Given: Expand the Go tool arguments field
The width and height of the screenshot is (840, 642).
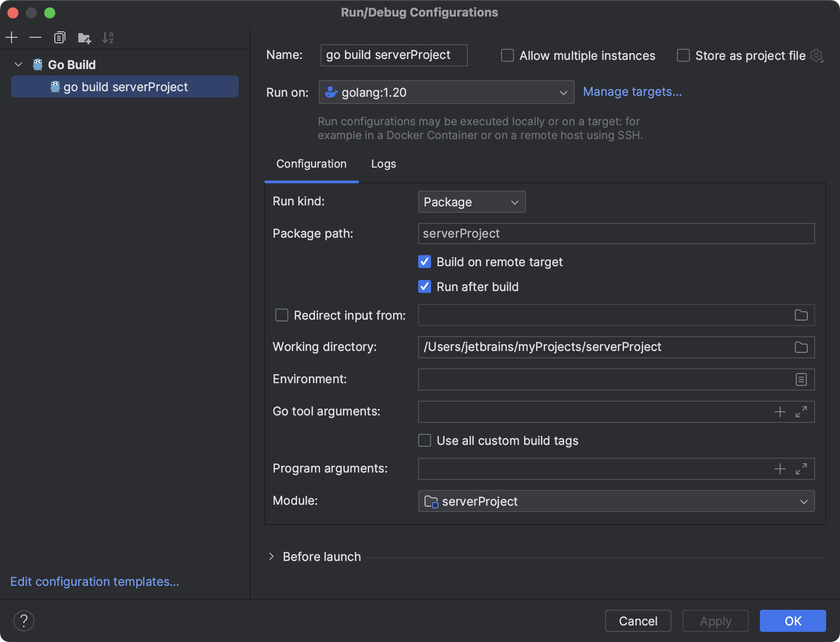Looking at the screenshot, I should (801, 412).
